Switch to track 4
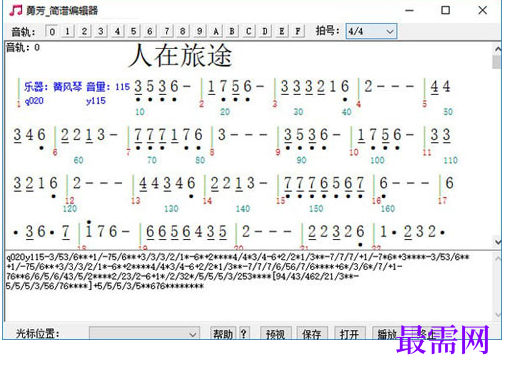The height and width of the screenshot is (371, 508). coord(117,32)
